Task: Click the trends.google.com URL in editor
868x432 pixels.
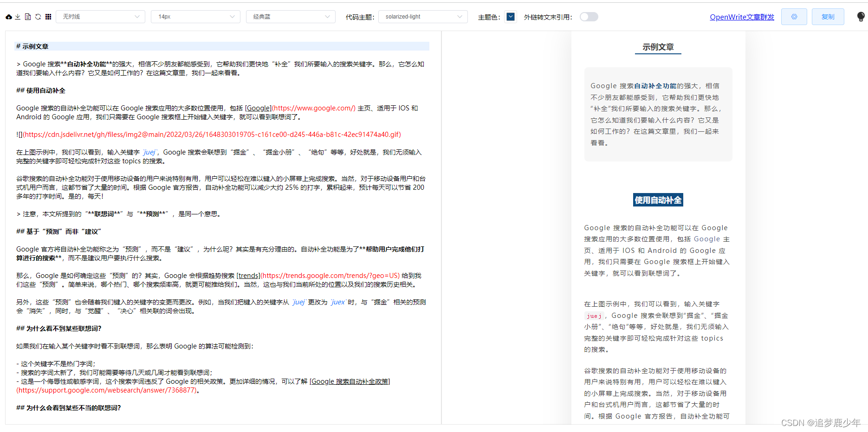Action: (330, 276)
